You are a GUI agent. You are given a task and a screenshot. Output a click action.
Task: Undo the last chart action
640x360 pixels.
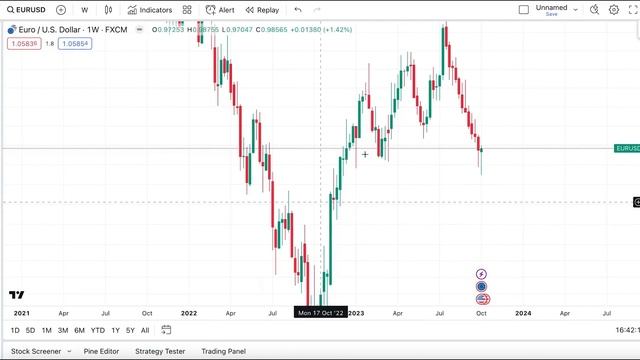[x=298, y=10]
